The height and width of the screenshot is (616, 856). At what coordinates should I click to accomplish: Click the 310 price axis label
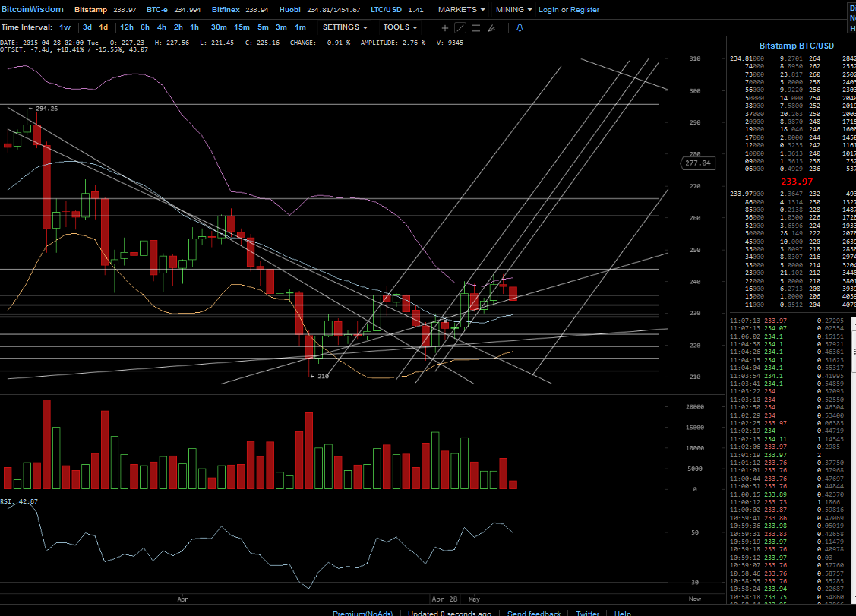point(694,58)
